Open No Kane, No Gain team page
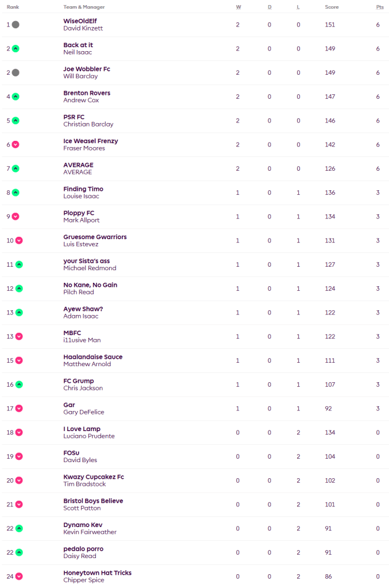 coord(90,285)
